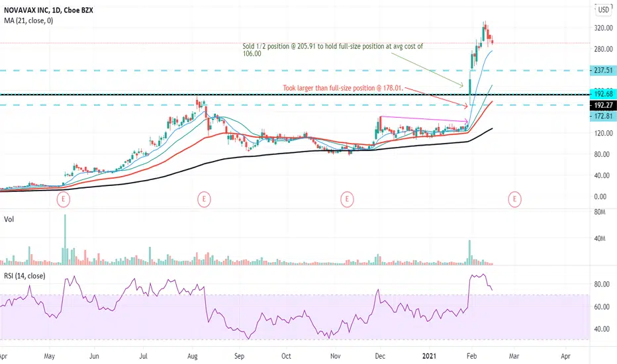Click the 120.00 price axis label
The image size is (617, 364).
coord(604,133)
